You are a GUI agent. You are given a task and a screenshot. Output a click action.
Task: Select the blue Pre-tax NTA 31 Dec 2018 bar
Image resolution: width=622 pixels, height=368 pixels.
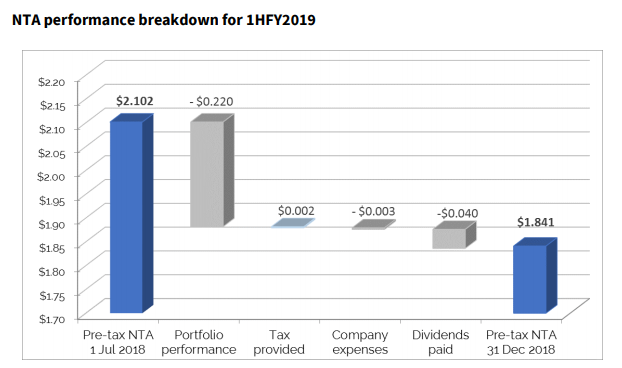(535, 276)
